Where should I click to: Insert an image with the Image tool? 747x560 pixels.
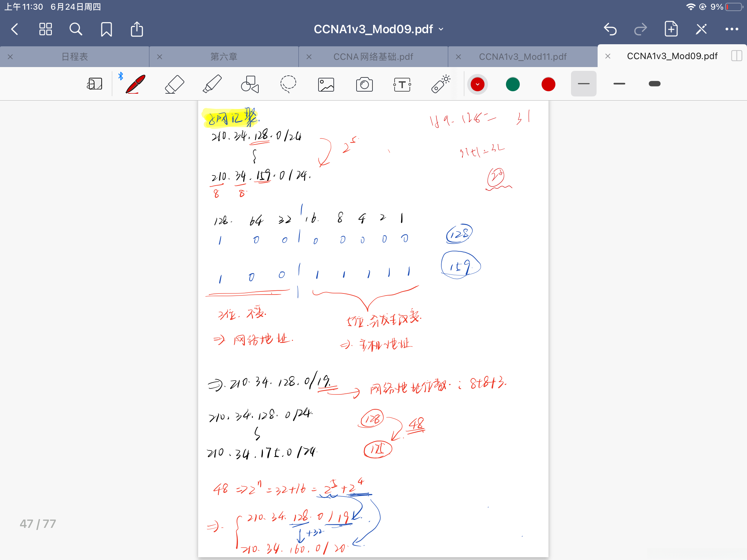point(325,84)
